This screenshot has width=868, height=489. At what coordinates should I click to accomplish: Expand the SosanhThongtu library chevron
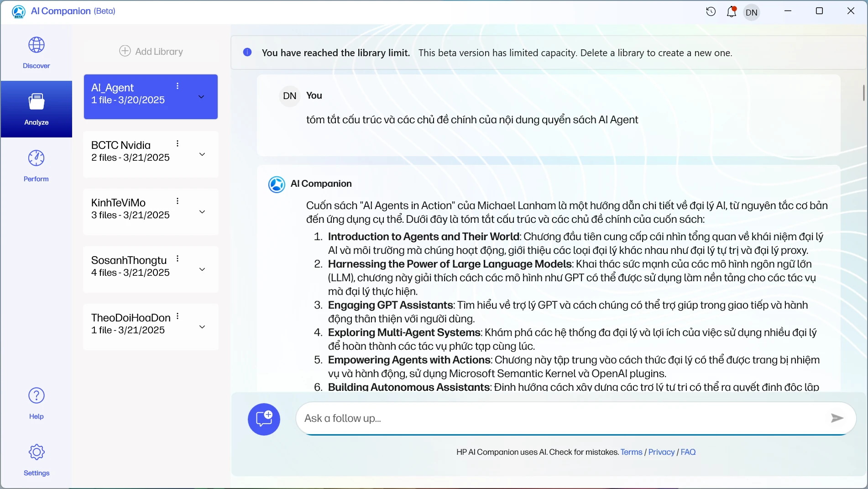(202, 269)
